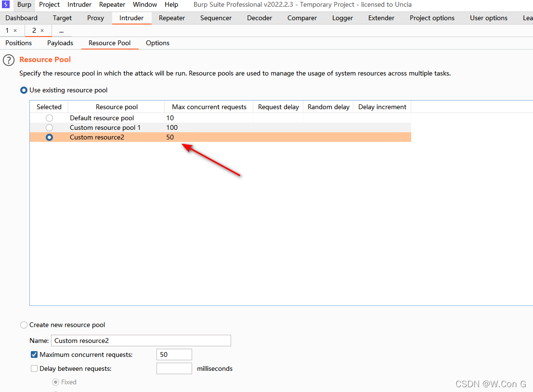This screenshot has height=392, width=533.
Task: Select the Default resource pool radio
Action: click(x=49, y=118)
